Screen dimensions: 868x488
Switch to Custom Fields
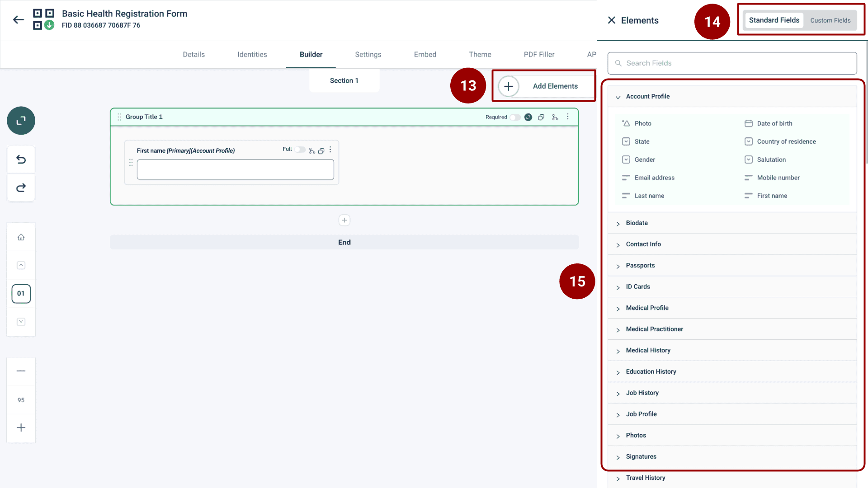coord(830,20)
